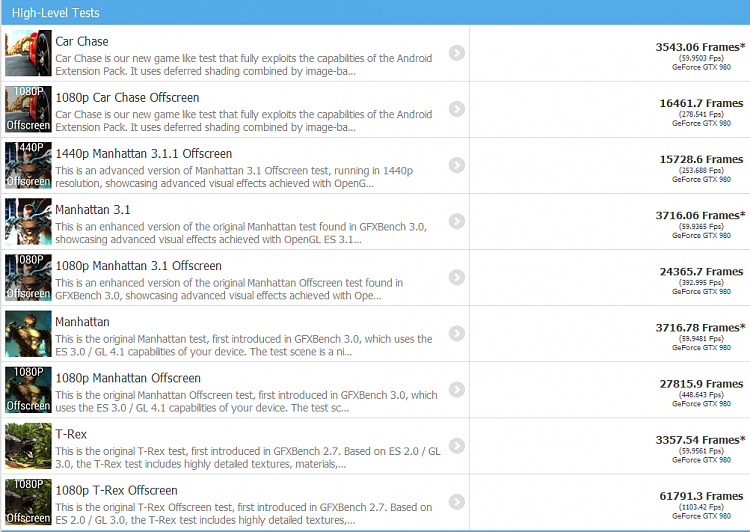This screenshot has height=532, width=750.
Task: Click the 3716.06 Frames* result
Action: tap(700, 215)
